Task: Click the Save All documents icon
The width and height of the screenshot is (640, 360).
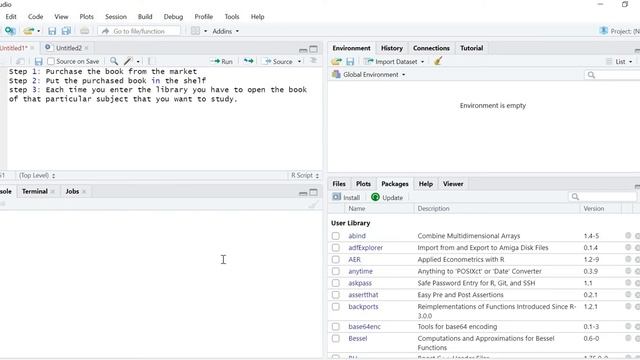Action: 66,31
